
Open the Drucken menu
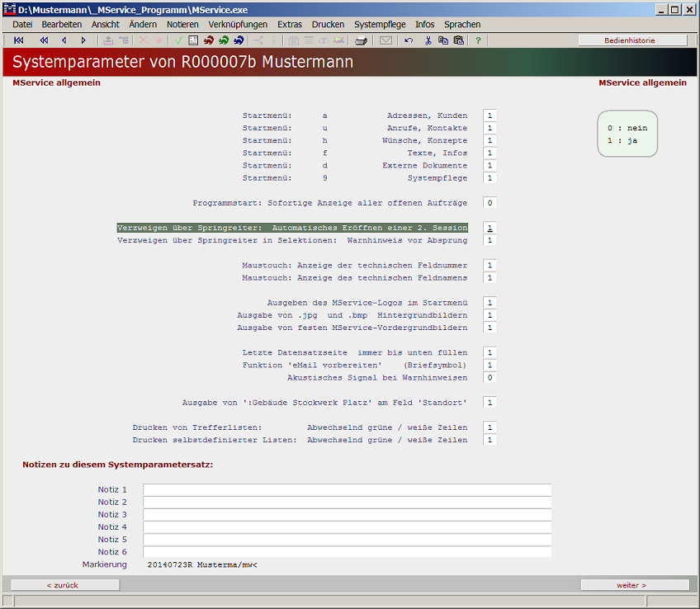click(328, 24)
